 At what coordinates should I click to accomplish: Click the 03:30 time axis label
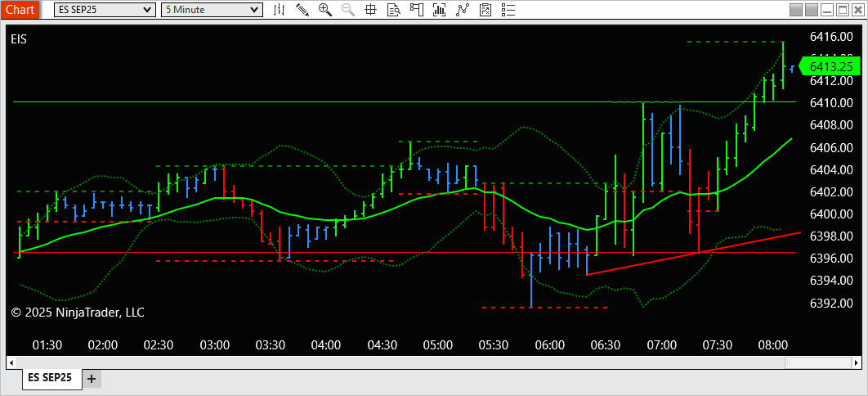[x=271, y=345]
